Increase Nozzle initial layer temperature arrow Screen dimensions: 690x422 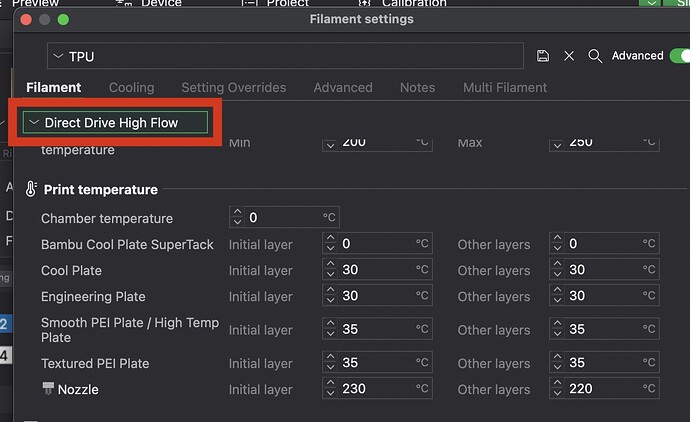point(330,384)
